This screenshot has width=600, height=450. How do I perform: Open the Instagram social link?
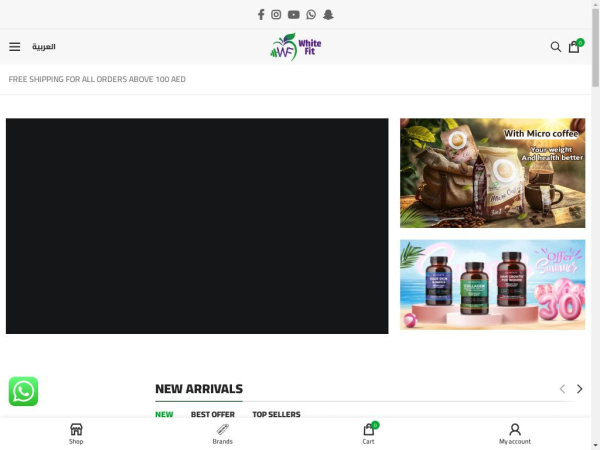tap(276, 15)
